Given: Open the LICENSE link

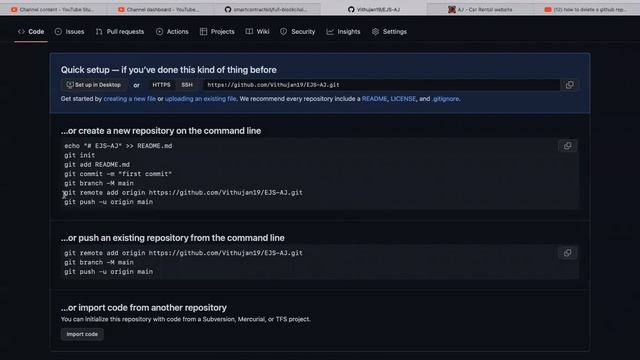Looking at the screenshot, I should point(403,99).
